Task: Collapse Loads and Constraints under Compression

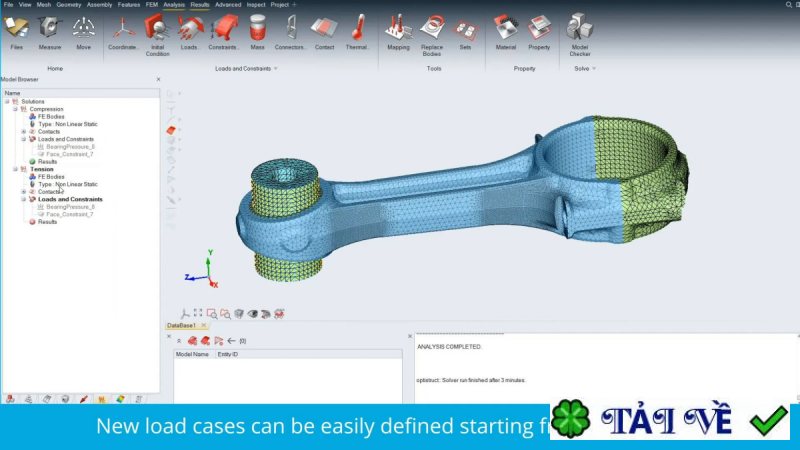Action: 23,139
